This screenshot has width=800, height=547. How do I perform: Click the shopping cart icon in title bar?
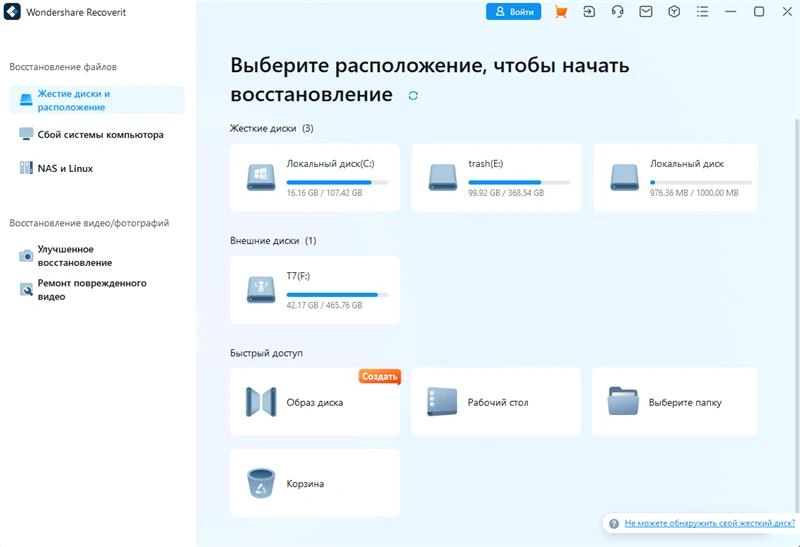coord(561,12)
